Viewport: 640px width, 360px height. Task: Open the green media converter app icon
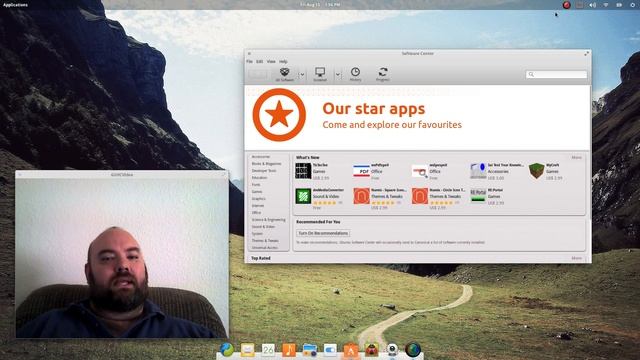[x=303, y=196]
